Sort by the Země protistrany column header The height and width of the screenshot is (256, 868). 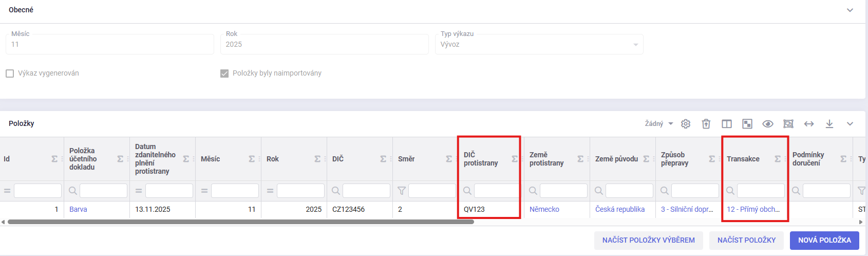click(x=546, y=159)
